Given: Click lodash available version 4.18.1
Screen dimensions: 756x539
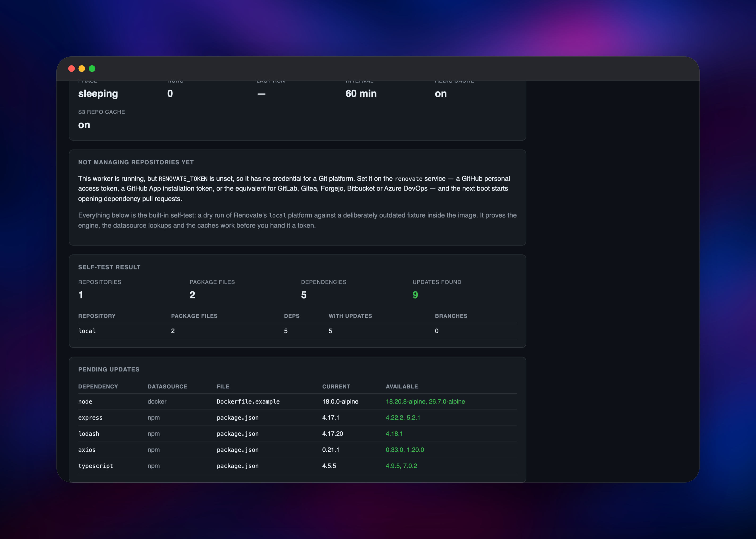Looking at the screenshot, I should coord(394,434).
